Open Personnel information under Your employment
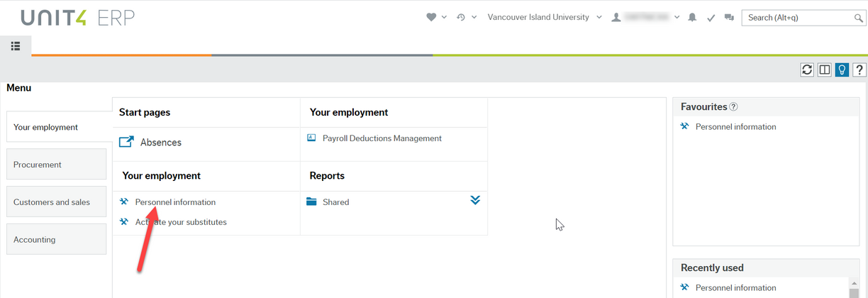The width and height of the screenshot is (868, 298). coord(175,202)
